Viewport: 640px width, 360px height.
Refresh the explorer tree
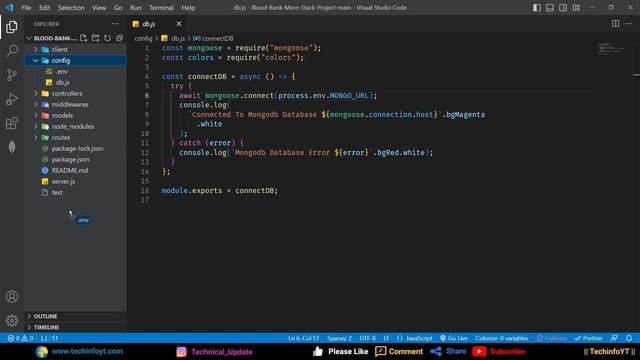(107, 38)
